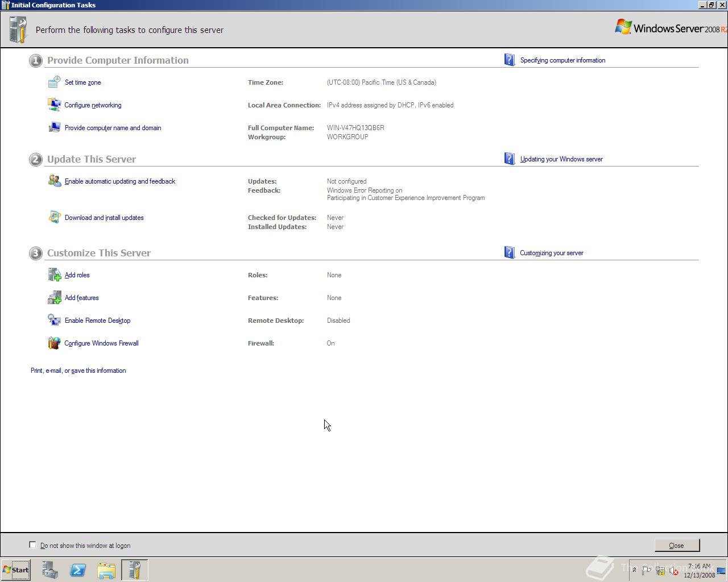The image size is (728, 582).
Task: Open the Add roles link
Action: click(77, 275)
